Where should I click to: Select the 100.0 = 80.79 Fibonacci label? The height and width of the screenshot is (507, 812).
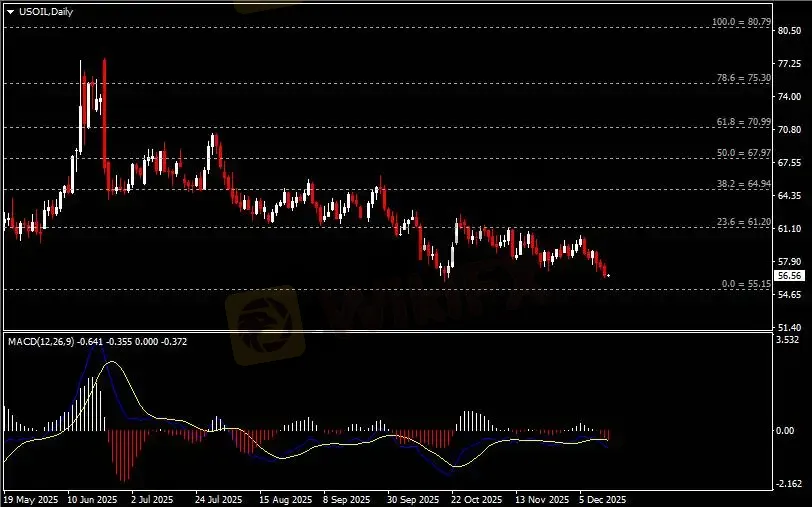741,22
